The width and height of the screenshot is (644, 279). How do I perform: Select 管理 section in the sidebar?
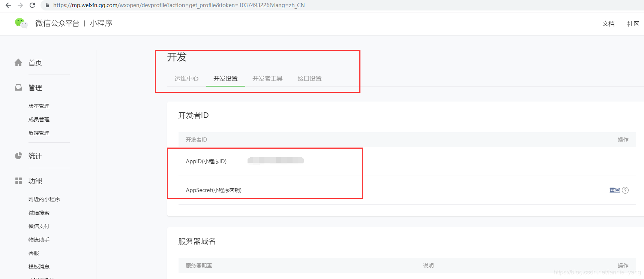pyautogui.click(x=35, y=88)
